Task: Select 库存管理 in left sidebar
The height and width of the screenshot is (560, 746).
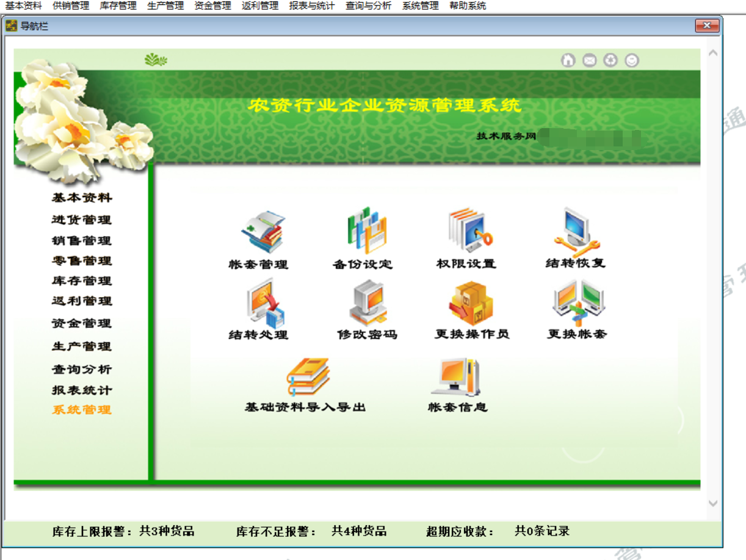Action: 82,281
